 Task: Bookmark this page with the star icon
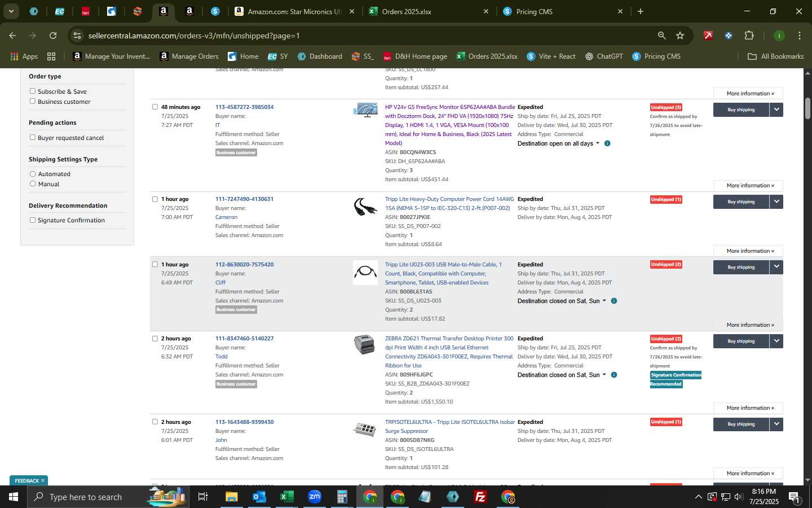[x=680, y=36]
